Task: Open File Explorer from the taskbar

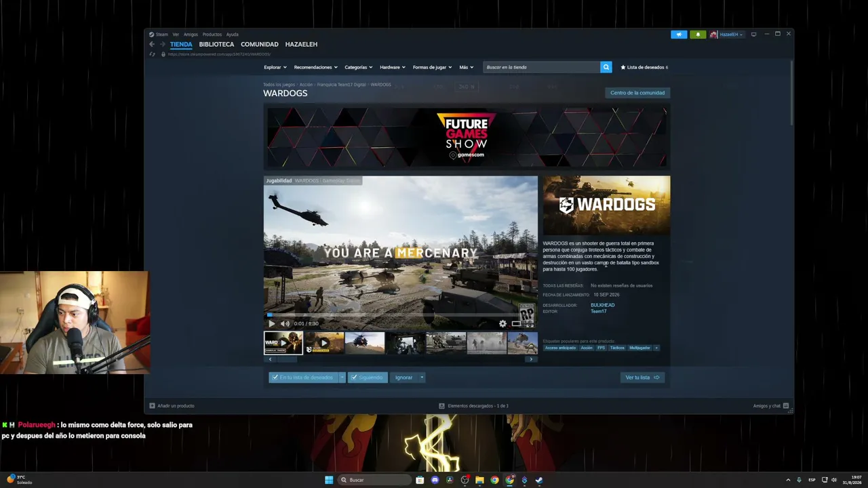Action: coord(479,480)
